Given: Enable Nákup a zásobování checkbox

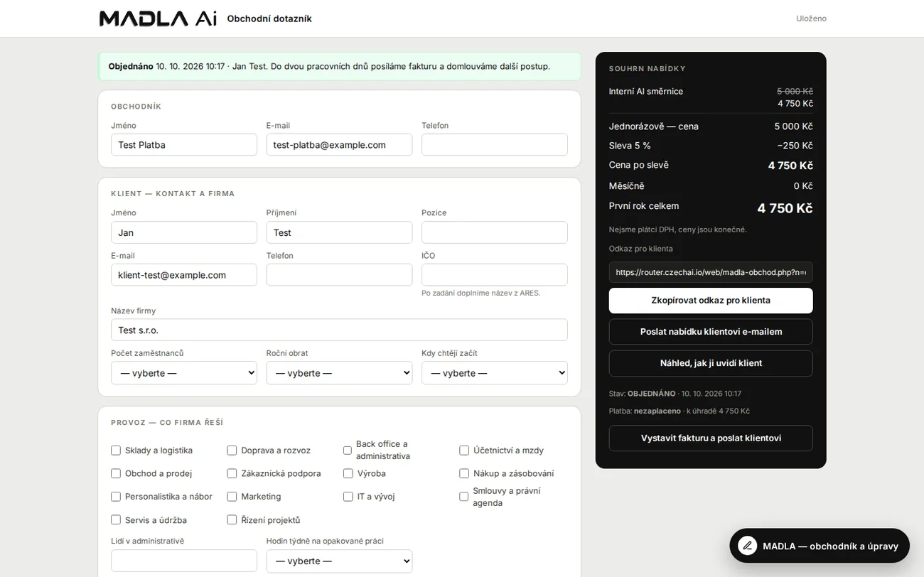Looking at the screenshot, I should point(464,473).
